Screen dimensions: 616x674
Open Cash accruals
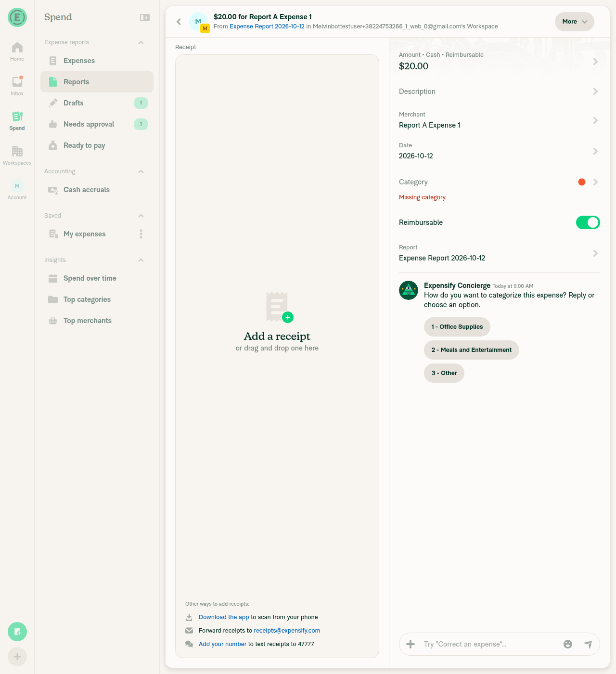pos(97,190)
